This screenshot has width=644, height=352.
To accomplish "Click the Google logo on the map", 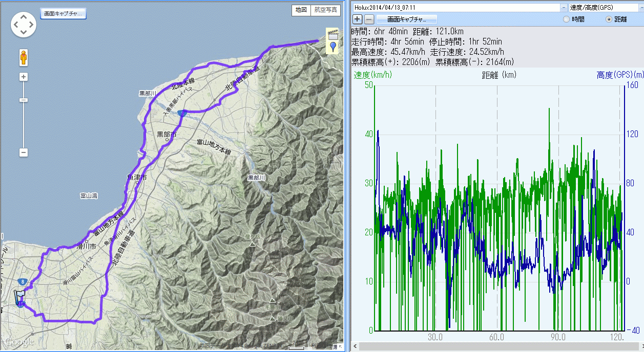I will (20, 342).
